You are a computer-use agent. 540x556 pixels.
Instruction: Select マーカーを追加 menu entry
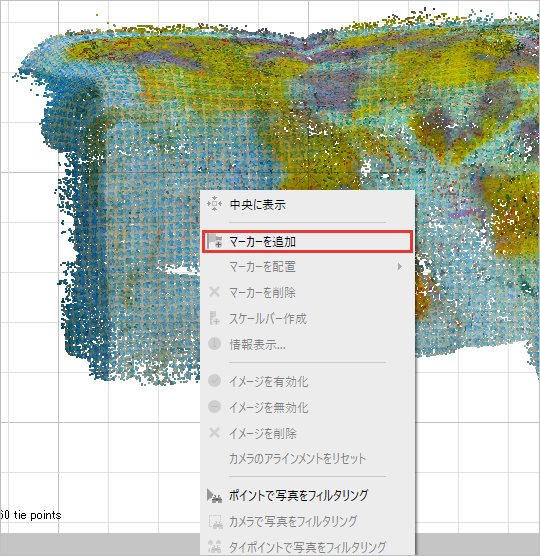point(307,242)
